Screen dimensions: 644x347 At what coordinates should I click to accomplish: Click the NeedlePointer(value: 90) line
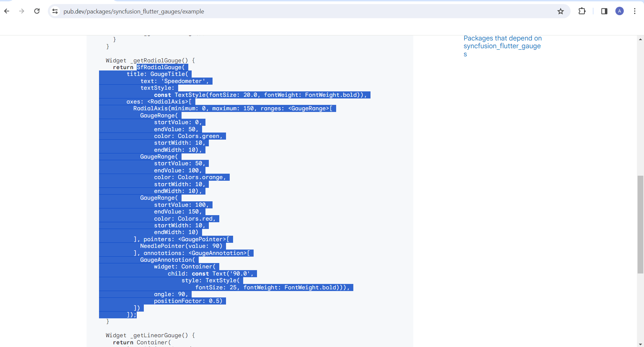click(x=181, y=246)
